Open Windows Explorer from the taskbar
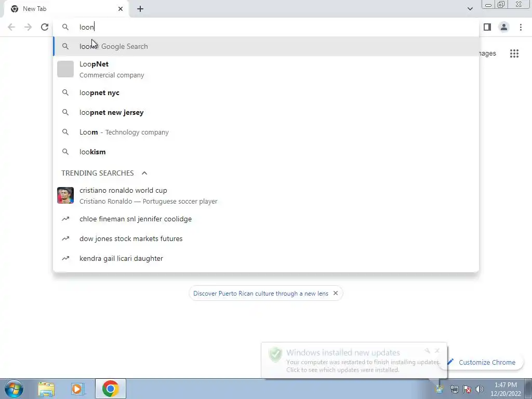 pyautogui.click(x=46, y=389)
